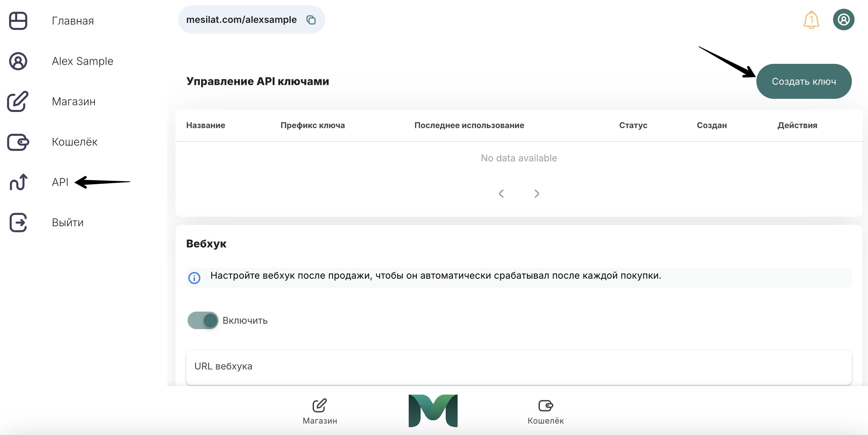Go to previous page with left chevron
868x435 pixels.
click(x=501, y=193)
